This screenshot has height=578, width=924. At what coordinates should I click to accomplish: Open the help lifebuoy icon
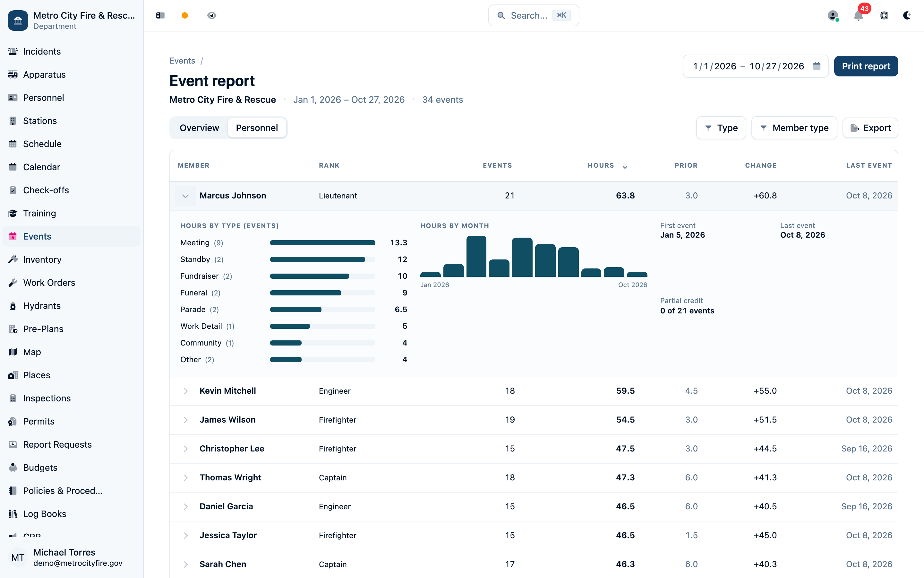(884, 15)
